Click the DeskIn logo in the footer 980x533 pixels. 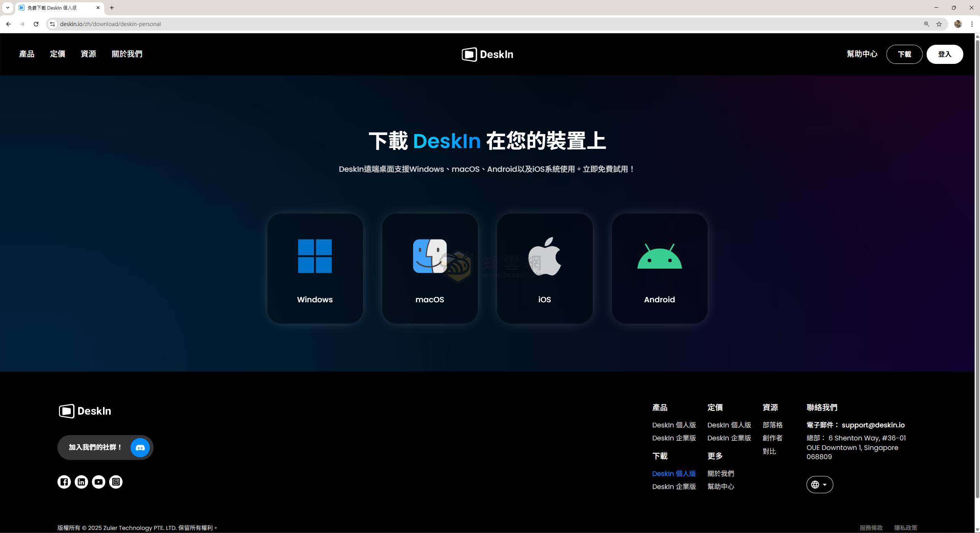pyautogui.click(x=85, y=411)
